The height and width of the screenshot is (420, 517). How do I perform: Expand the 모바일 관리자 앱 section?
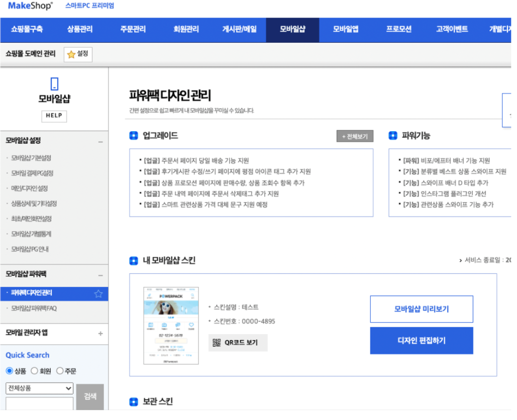[x=100, y=333]
